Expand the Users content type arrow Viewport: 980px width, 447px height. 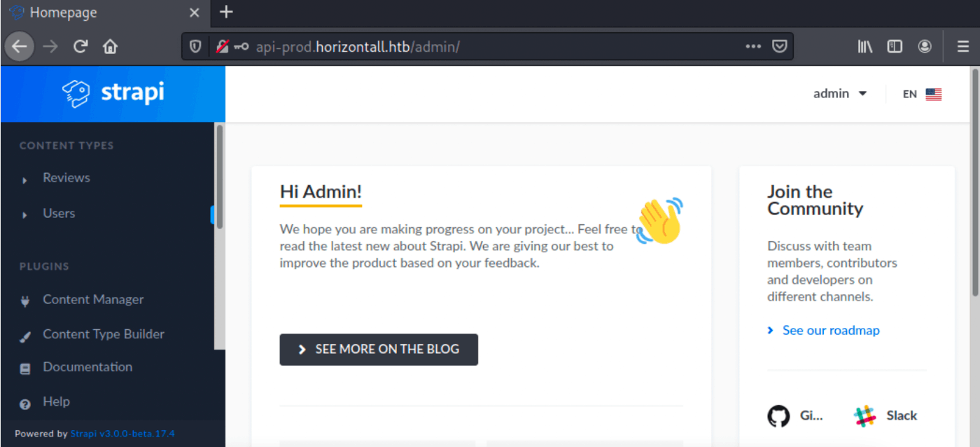24,215
